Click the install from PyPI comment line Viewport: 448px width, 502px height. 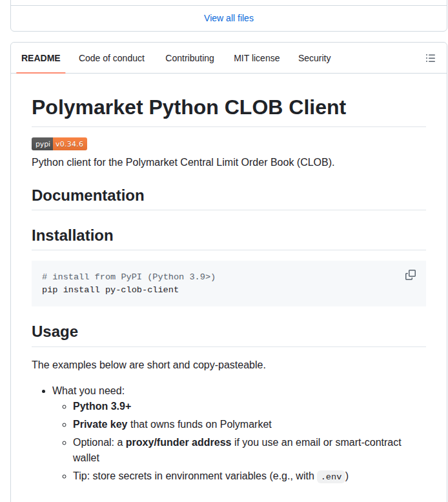[128, 277]
